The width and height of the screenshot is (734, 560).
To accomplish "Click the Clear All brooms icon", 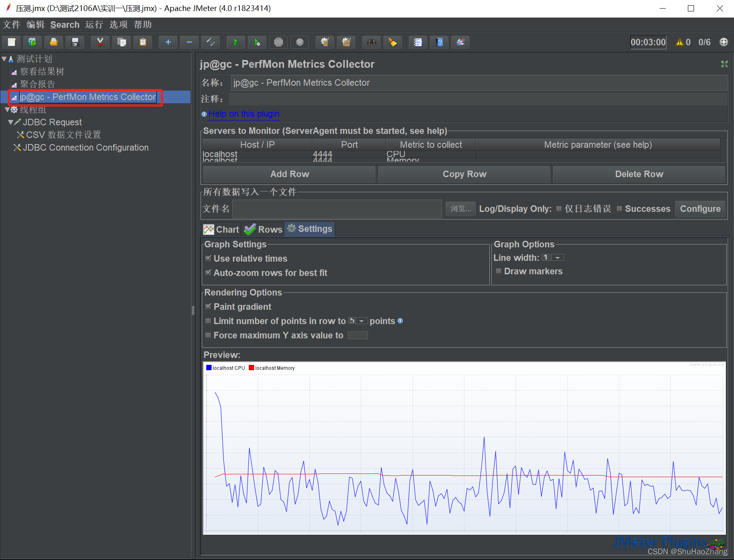I will point(346,42).
